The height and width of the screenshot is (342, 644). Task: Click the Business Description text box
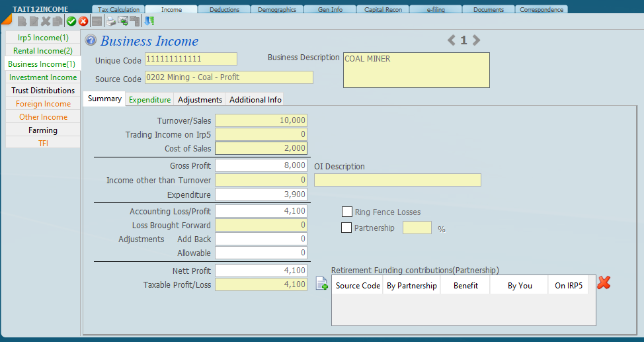click(x=417, y=70)
